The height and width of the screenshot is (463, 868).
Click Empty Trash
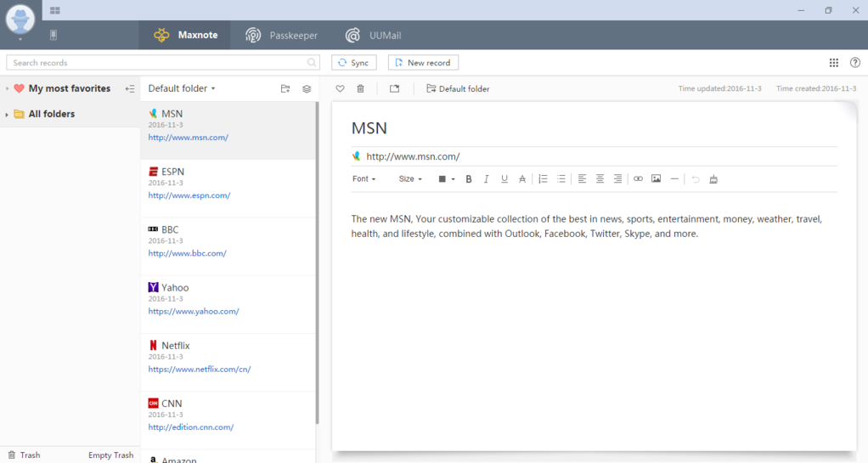coord(110,455)
